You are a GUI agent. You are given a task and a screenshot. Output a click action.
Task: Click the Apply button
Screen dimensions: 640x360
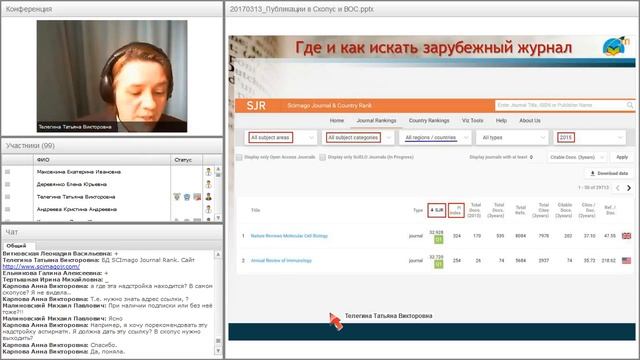click(x=622, y=157)
